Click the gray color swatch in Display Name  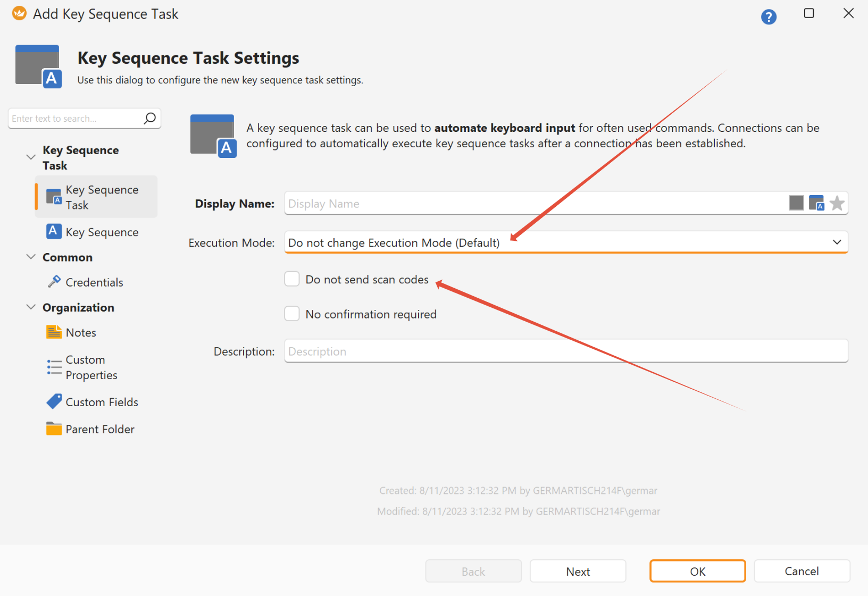[796, 203]
